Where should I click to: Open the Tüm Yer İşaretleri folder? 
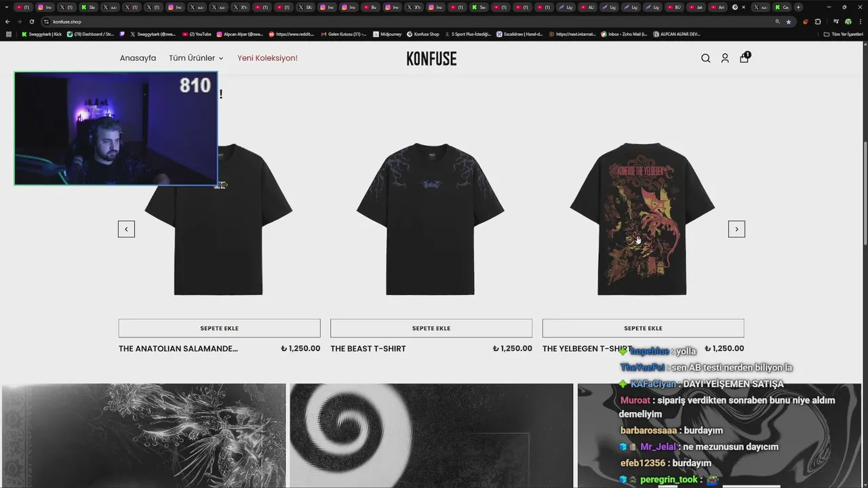point(843,34)
